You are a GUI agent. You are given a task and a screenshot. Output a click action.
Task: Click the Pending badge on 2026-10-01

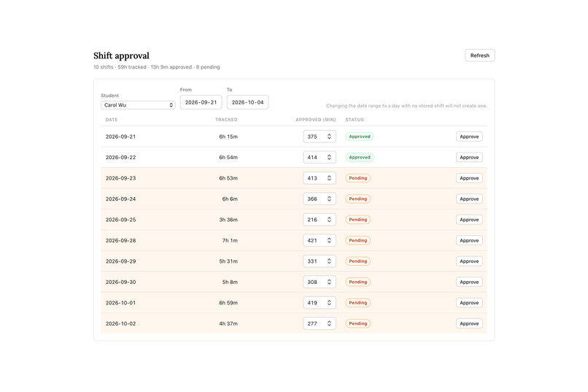tap(357, 303)
